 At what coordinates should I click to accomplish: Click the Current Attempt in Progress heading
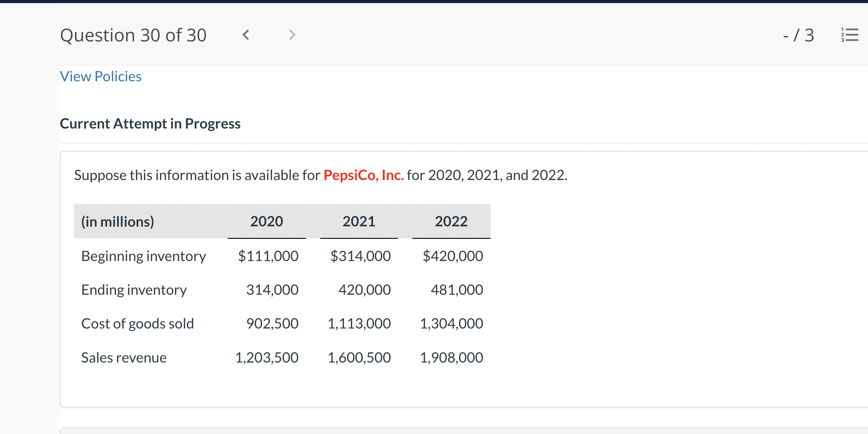[x=150, y=124]
